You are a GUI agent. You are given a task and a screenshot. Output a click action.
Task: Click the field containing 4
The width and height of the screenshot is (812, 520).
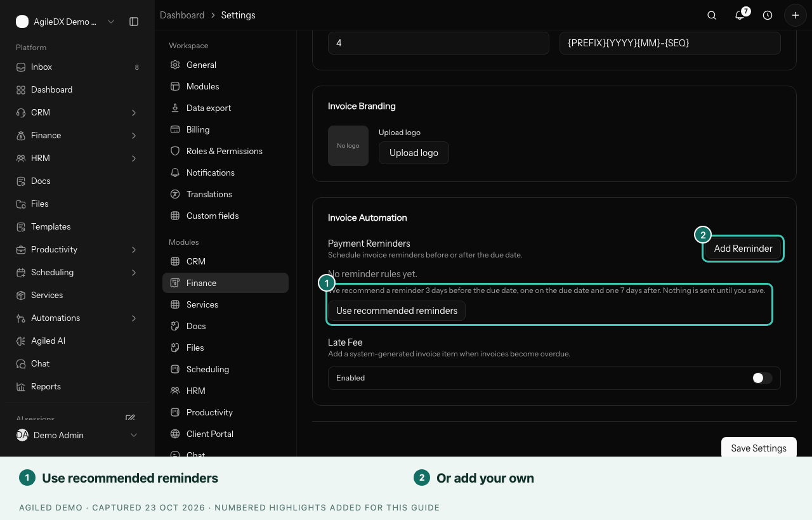(x=438, y=43)
